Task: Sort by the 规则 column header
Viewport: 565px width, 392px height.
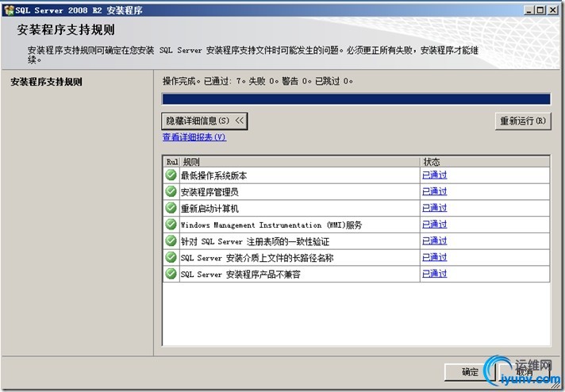Action: click(300, 162)
